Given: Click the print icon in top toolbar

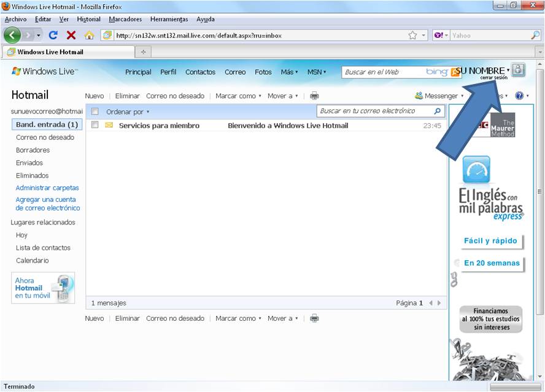Looking at the screenshot, I should coord(314,96).
